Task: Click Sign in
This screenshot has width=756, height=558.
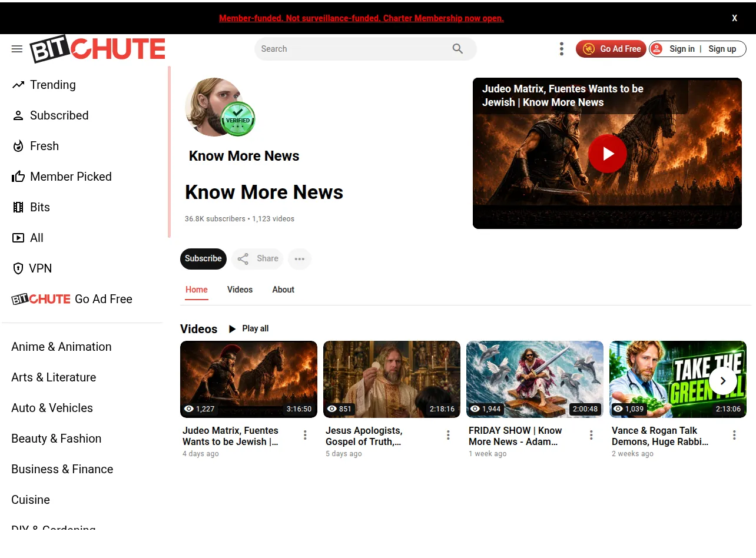Action: coord(682,49)
